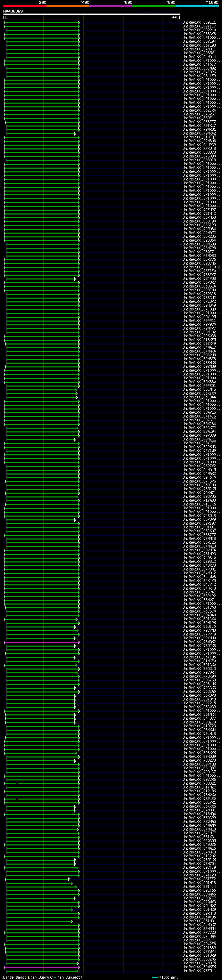Click the purple alignment bar for UniRef100_Q8WQ62

click(x=42, y=642)
